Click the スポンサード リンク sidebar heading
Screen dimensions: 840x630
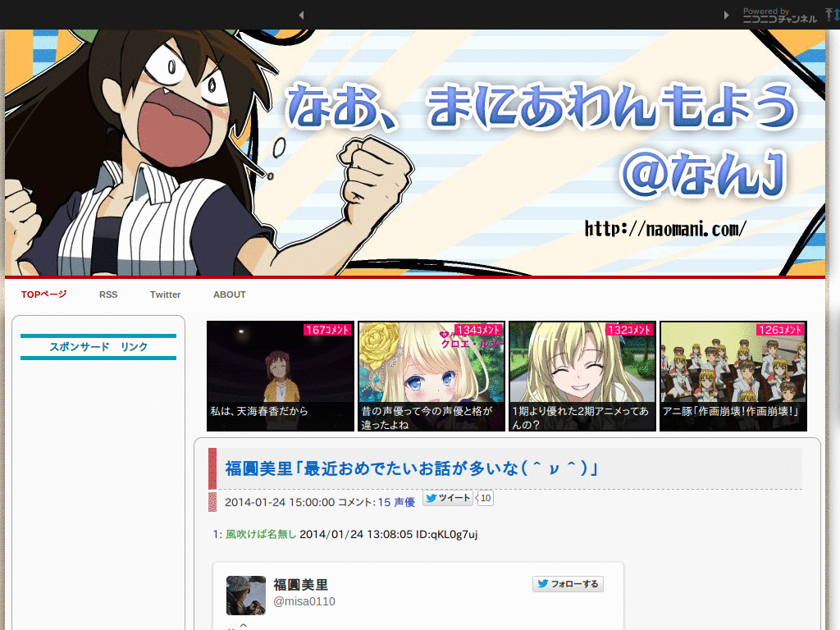[98, 347]
